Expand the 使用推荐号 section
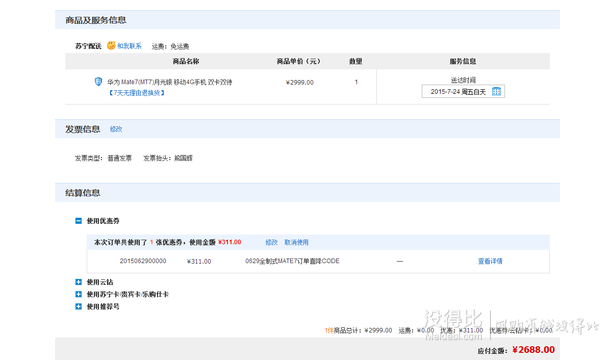Image resolution: width=610 pixels, height=360 pixels. click(79, 306)
